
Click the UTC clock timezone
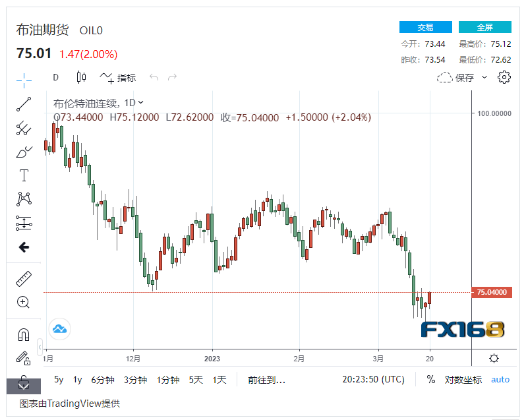[x=373, y=379]
